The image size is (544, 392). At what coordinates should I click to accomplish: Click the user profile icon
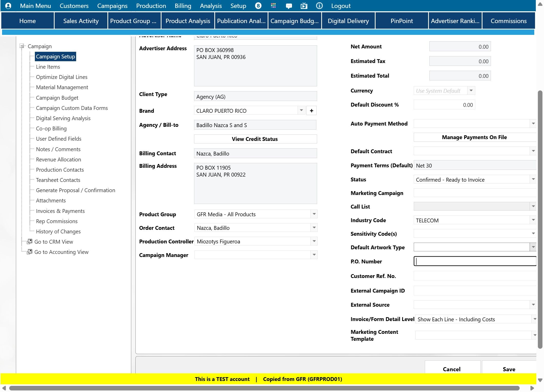point(8,6)
